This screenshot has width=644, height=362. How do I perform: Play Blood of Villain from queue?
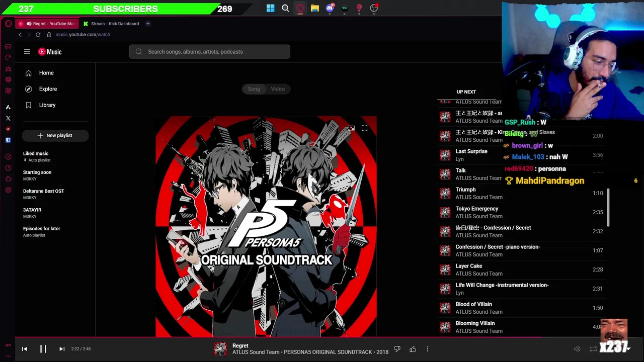(521, 308)
